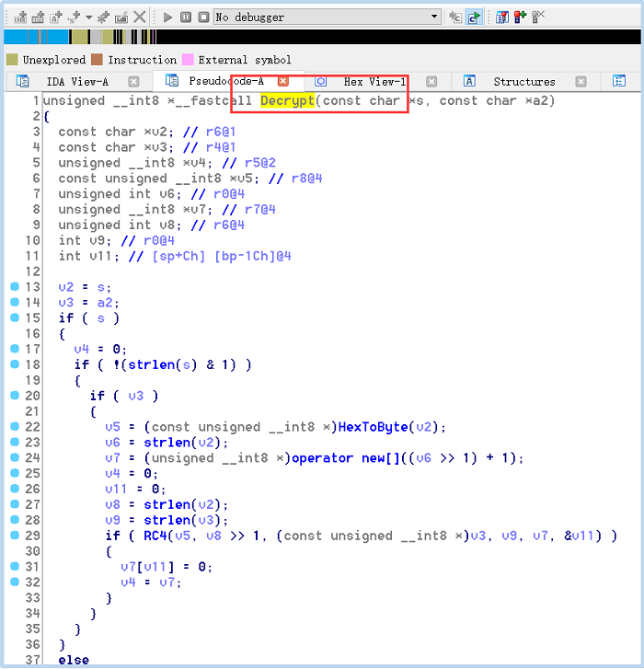The width and height of the screenshot is (644, 669).
Task: Terminate the process with the stop button
Action: (204, 17)
